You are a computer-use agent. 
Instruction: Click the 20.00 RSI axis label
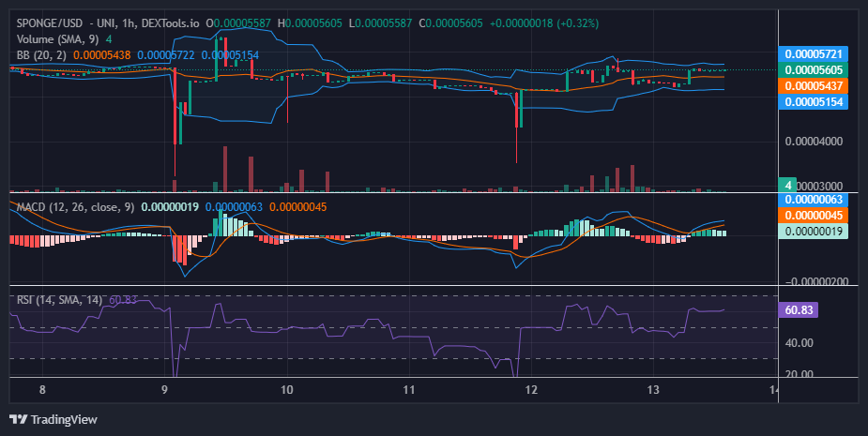click(799, 374)
